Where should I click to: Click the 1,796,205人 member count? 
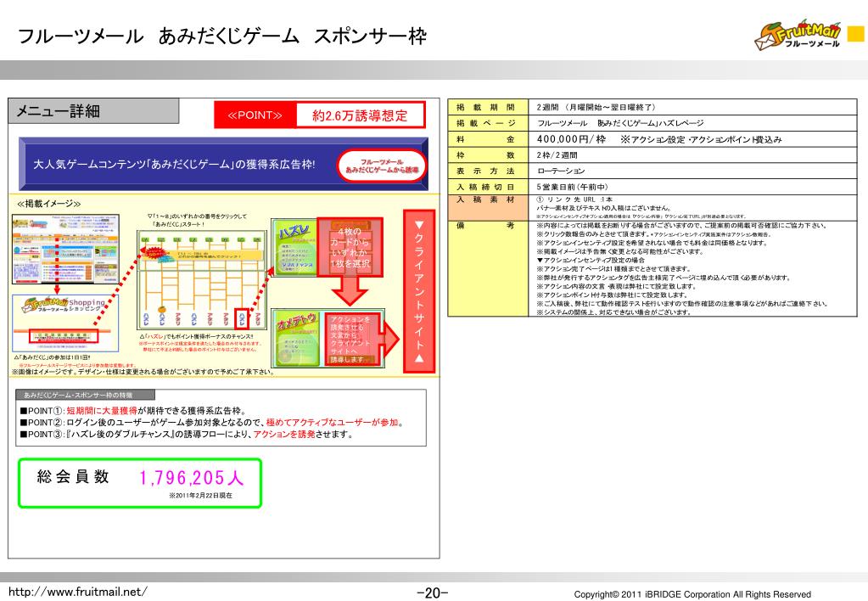pyautogui.click(x=192, y=477)
